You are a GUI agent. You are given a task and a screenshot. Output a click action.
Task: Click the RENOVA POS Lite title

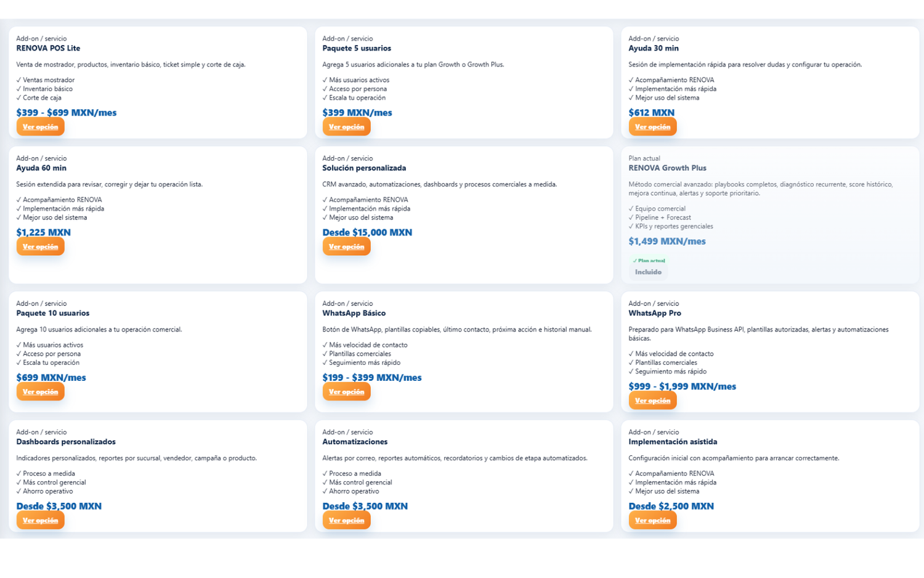[x=48, y=48]
